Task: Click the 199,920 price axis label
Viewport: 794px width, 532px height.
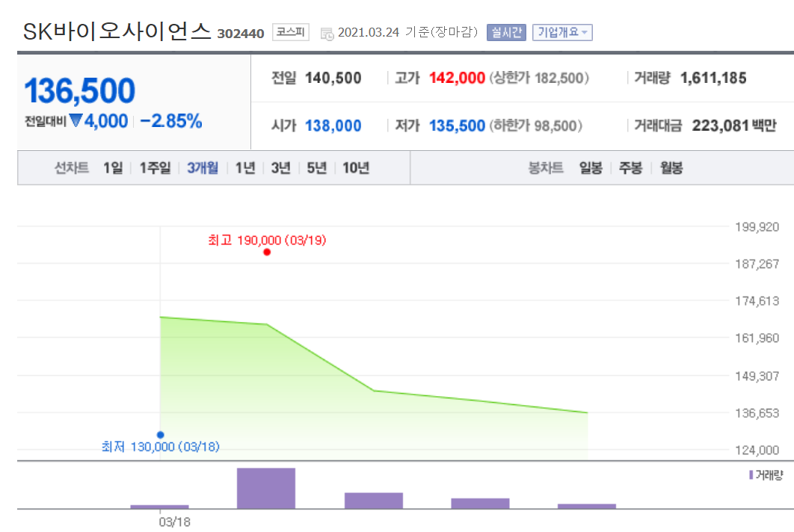Action: pyautogui.click(x=757, y=226)
